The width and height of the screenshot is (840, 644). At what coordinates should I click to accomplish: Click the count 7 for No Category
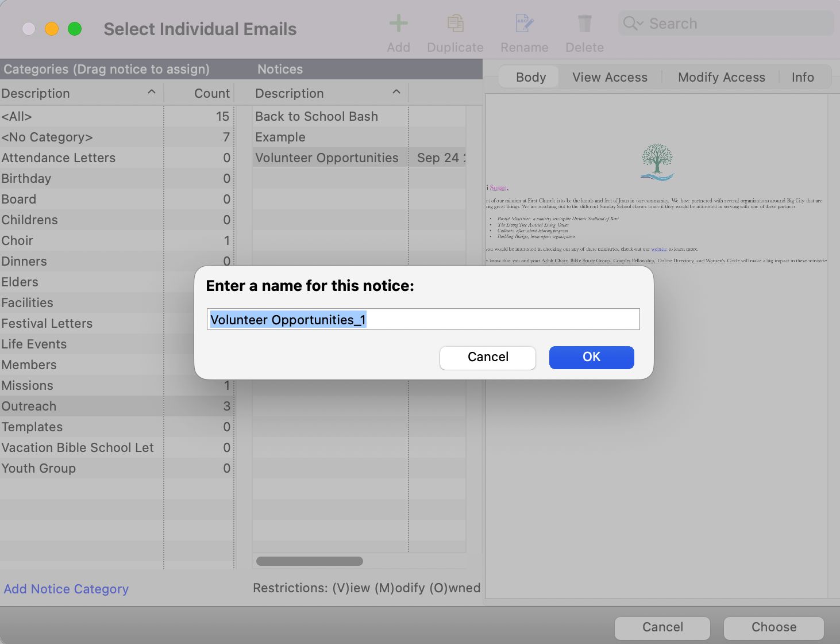[x=226, y=137]
